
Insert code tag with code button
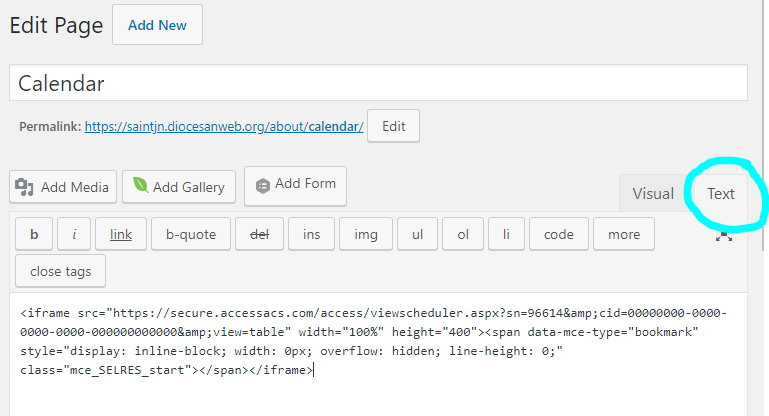pos(558,234)
